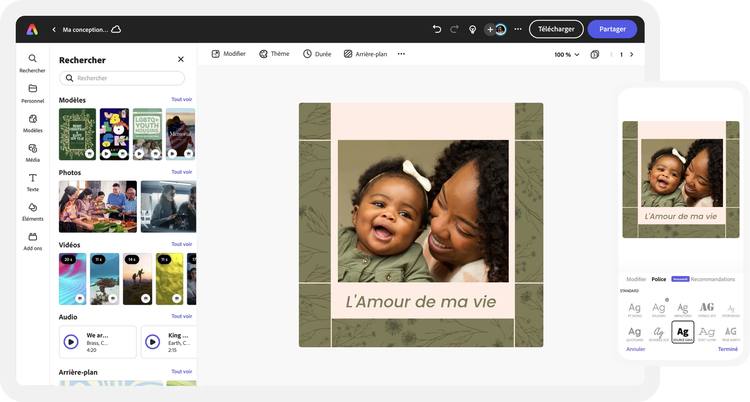Viewport: 750px width, 402px height.
Task: Play the We ar... audio track
Action: point(71,342)
